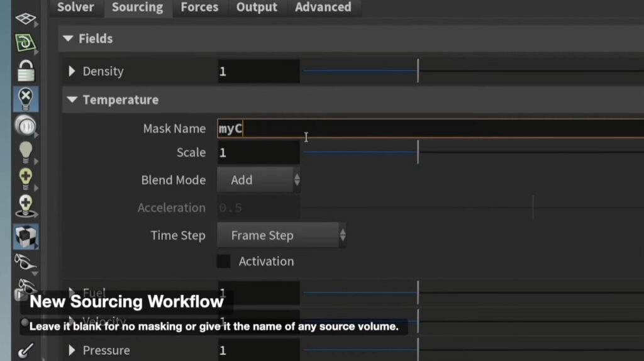
Task: Select the plain light bulb icon
Action: pyautogui.click(x=25, y=152)
